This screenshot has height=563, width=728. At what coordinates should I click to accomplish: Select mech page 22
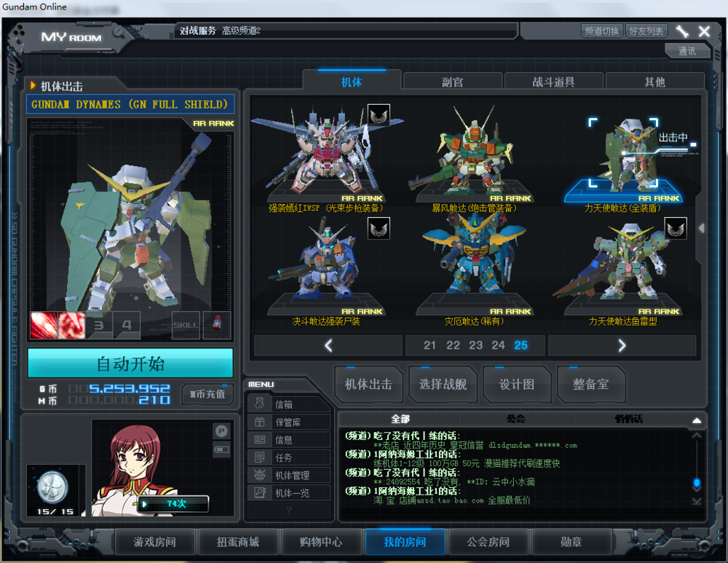pyautogui.click(x=453, y=345)
